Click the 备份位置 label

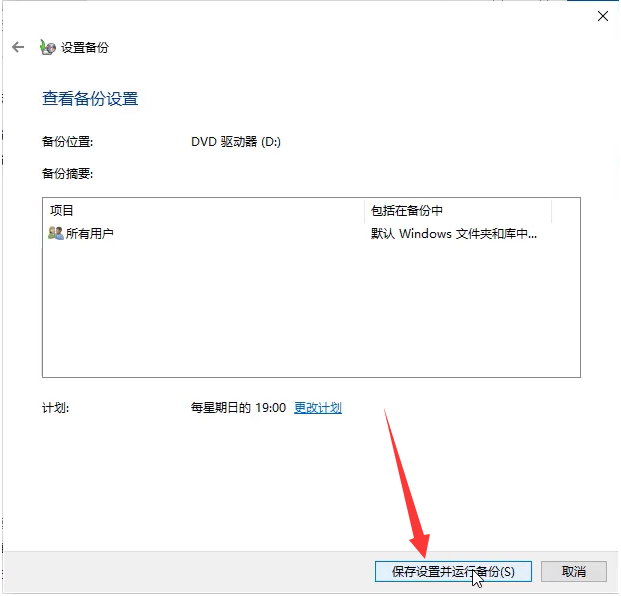coord(67,142)
